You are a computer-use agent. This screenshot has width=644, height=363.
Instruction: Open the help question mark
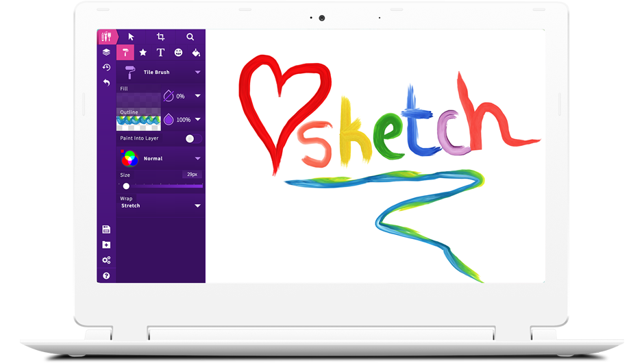point(106,275)
